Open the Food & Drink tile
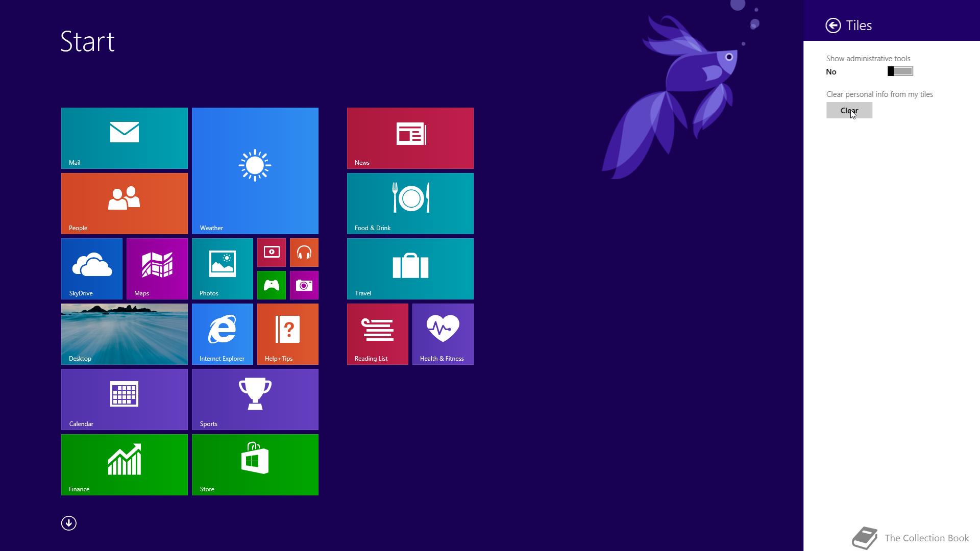The height and width of the screenshot is (551, 980). [410, 204]
